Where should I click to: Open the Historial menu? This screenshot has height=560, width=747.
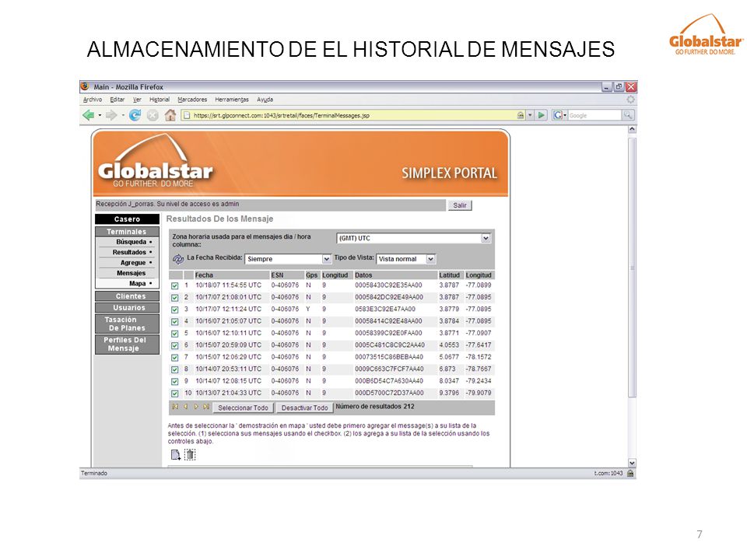(159, 100)
